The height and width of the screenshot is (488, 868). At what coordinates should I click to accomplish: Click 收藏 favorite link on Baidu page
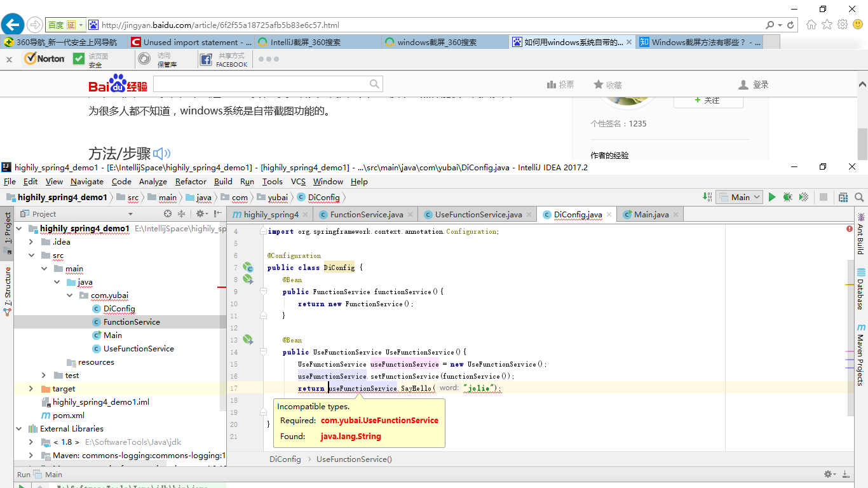pyautogui.click(x=608, y=85)
